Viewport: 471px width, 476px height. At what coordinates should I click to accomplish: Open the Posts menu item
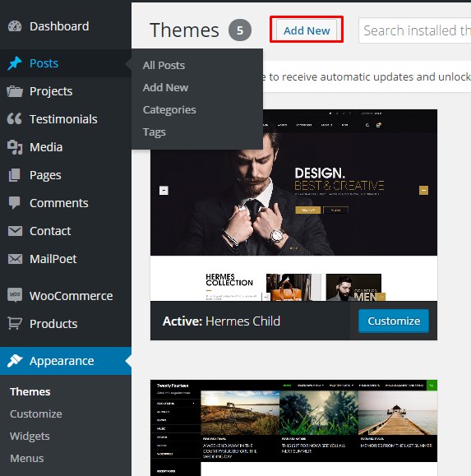[x=66, y=63]
